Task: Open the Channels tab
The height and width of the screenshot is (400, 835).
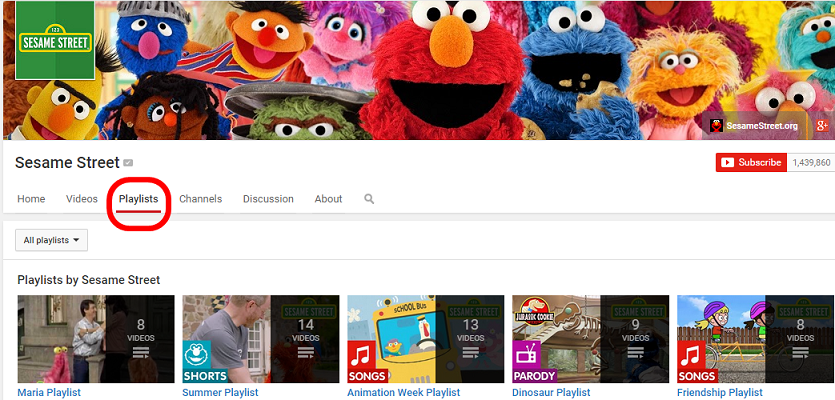Action: tap(200, 199)
